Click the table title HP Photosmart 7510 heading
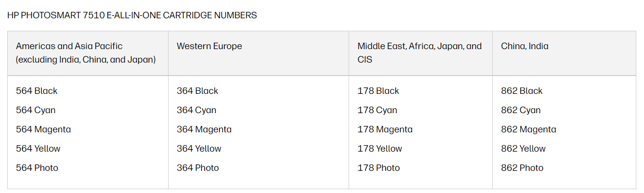 [x=132, y=15]
